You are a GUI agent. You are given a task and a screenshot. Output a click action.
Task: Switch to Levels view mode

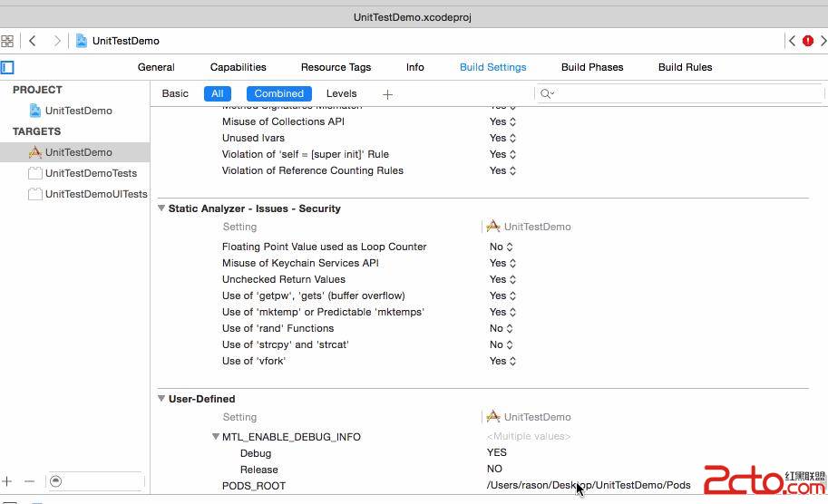(341, 93)
